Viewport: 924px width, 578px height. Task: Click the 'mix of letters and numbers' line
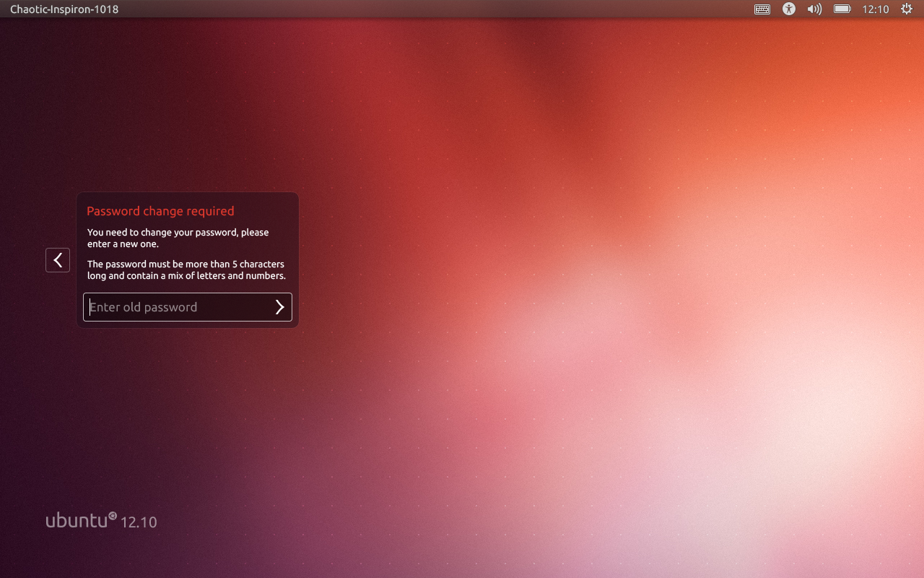(186, 276)
